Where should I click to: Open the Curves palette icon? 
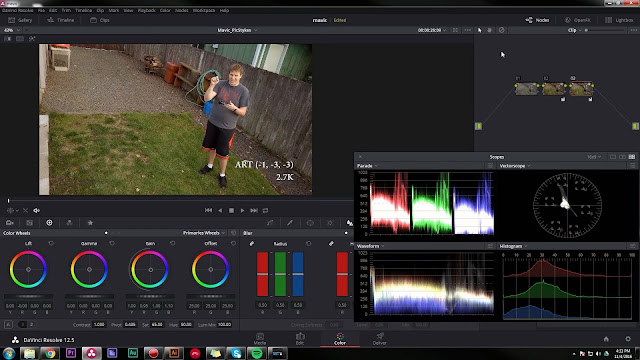tap(270, 223)
